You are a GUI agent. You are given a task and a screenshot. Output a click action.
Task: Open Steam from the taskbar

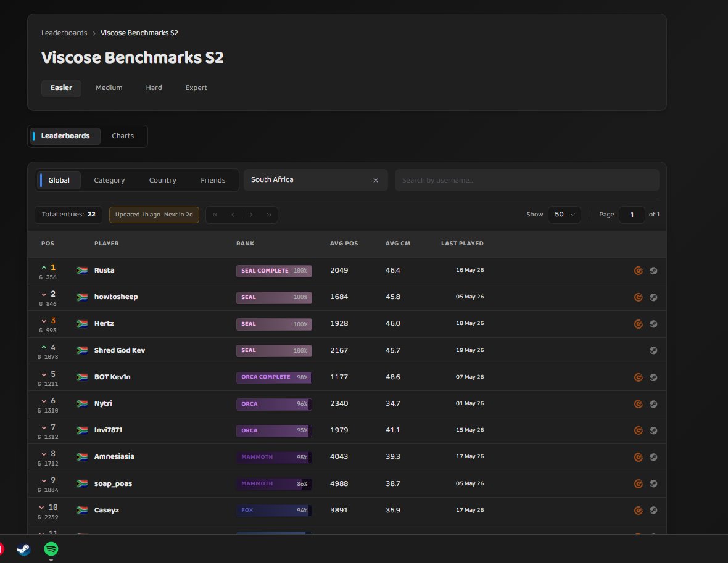[23, 549]
